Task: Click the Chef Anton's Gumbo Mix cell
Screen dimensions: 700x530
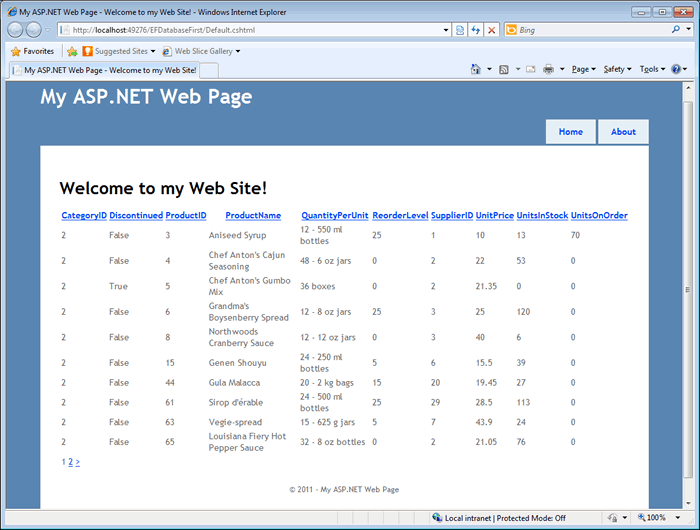Action: point(250,286)
